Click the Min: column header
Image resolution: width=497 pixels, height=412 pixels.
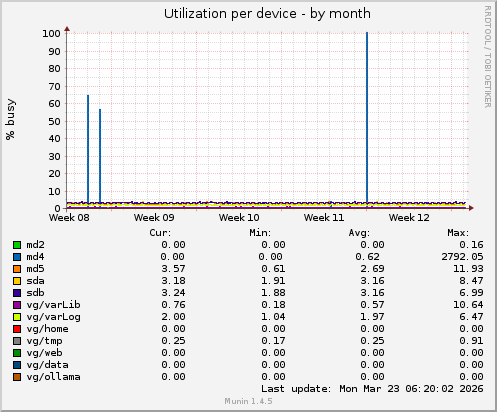260,233
